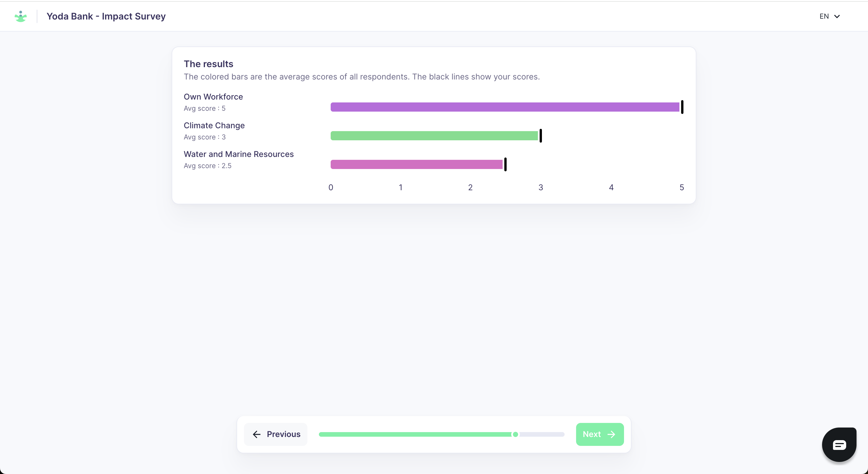Screen dimensions: 868x474
Task: Click the unfilled part of progress bar
Action: click(542, 434)
